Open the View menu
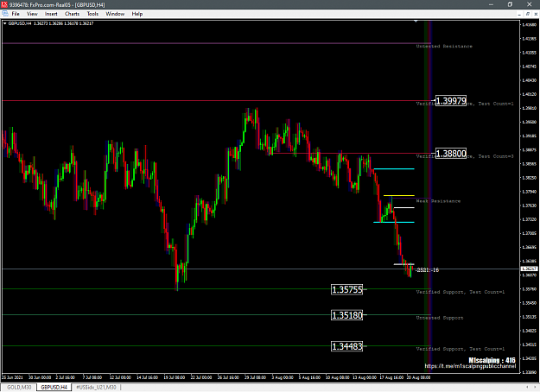Image resolution: width=540 pixels, height=392 pixels. [x=32, y=14]
